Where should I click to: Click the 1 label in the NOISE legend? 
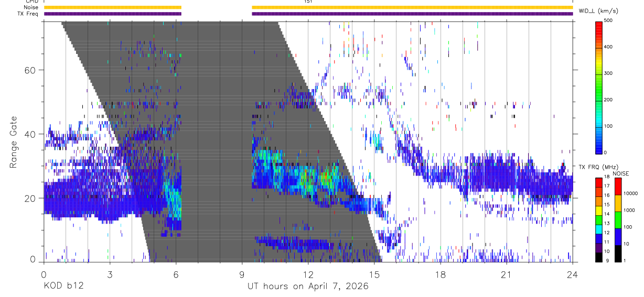[x=625, y=261]
